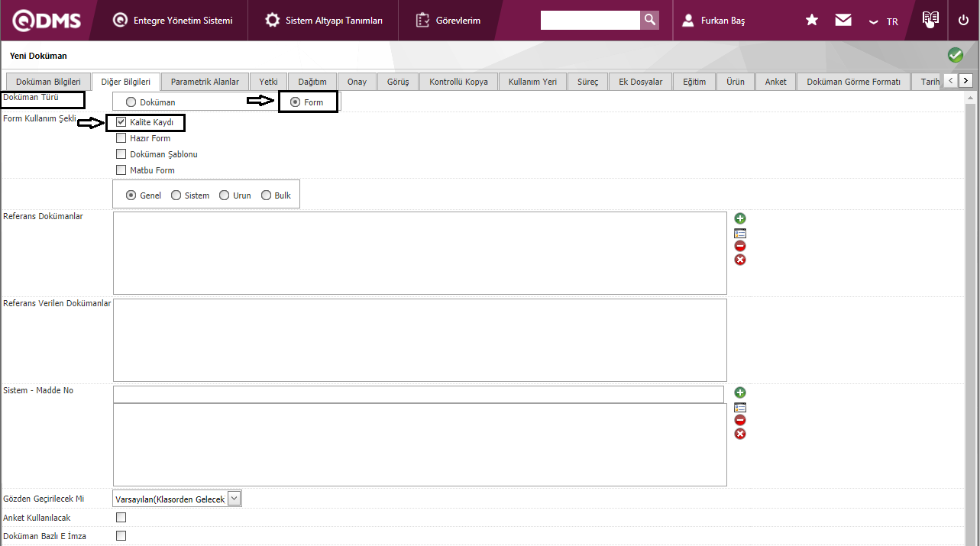Toggle the Kalite Kaydı checkbox

(x=121, y=122)
